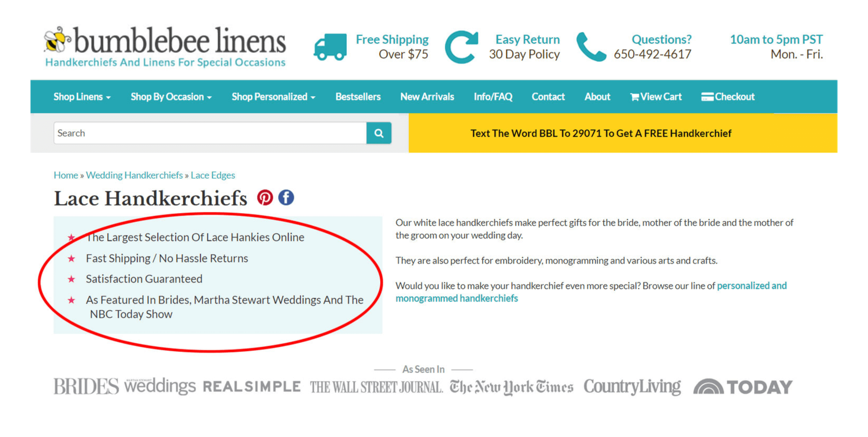Click 'Over $75' text

tap(403, 54)
